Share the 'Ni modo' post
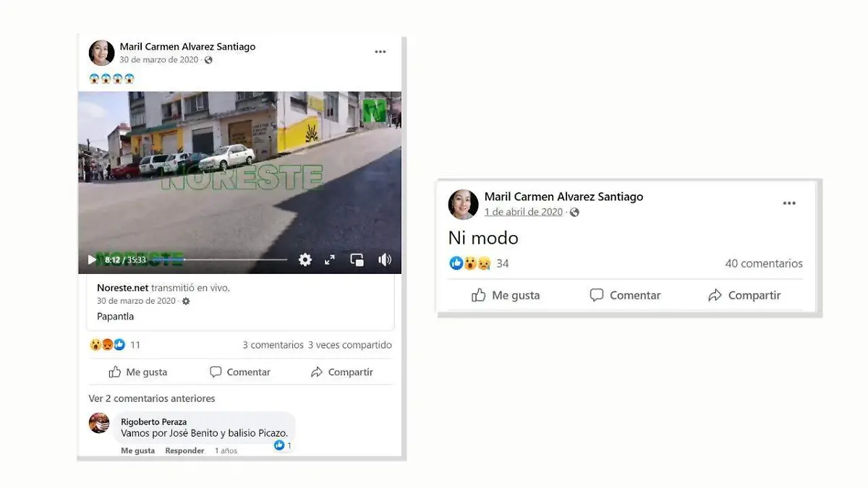This screenshot has height=488, width=868. pyautogui.click(x=744, y=295)
